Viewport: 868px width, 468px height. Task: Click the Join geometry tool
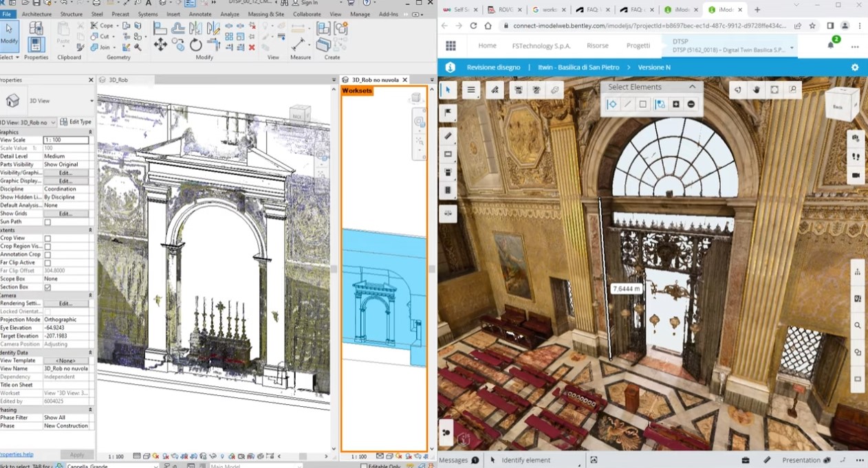[102, 47]
